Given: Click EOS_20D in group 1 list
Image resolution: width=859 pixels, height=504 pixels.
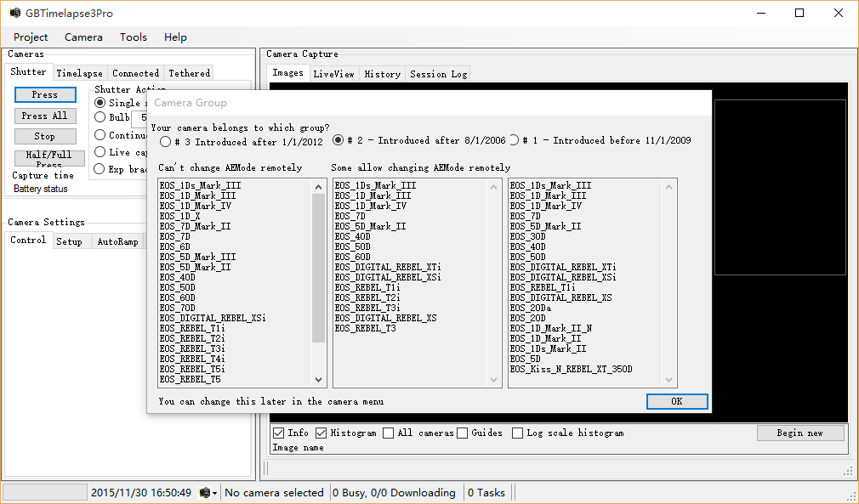Looking at the screenshot, I should pos(528,318).
